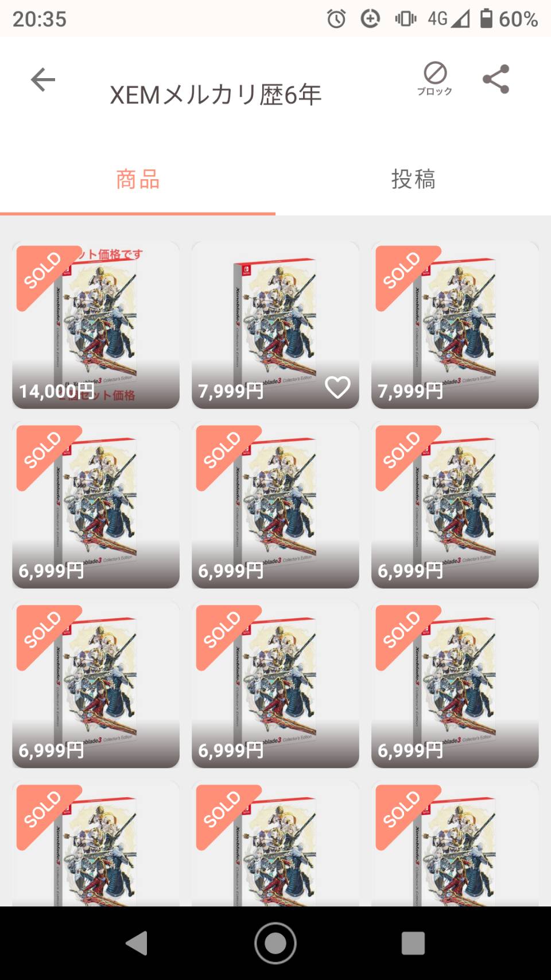The image size is (551, 980).
Task: Tap the alarm clock status bar icon
Action: pos(336,19)
